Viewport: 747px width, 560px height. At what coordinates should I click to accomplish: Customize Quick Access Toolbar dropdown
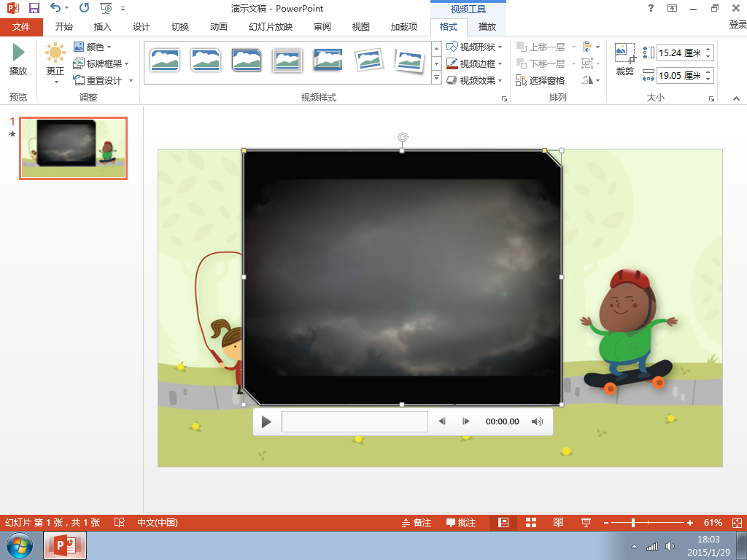[x=123, y=8]
